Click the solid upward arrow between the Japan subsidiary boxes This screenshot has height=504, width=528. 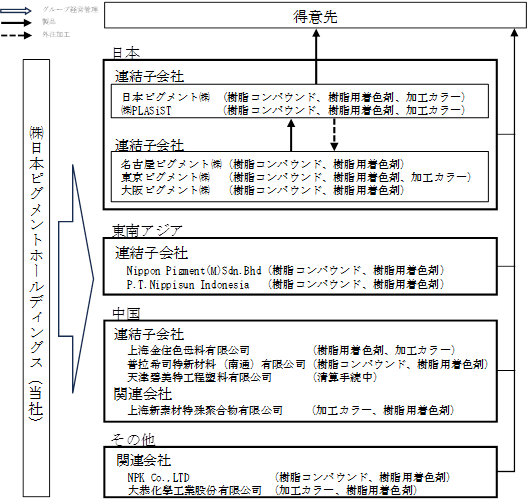coord(291,134)
